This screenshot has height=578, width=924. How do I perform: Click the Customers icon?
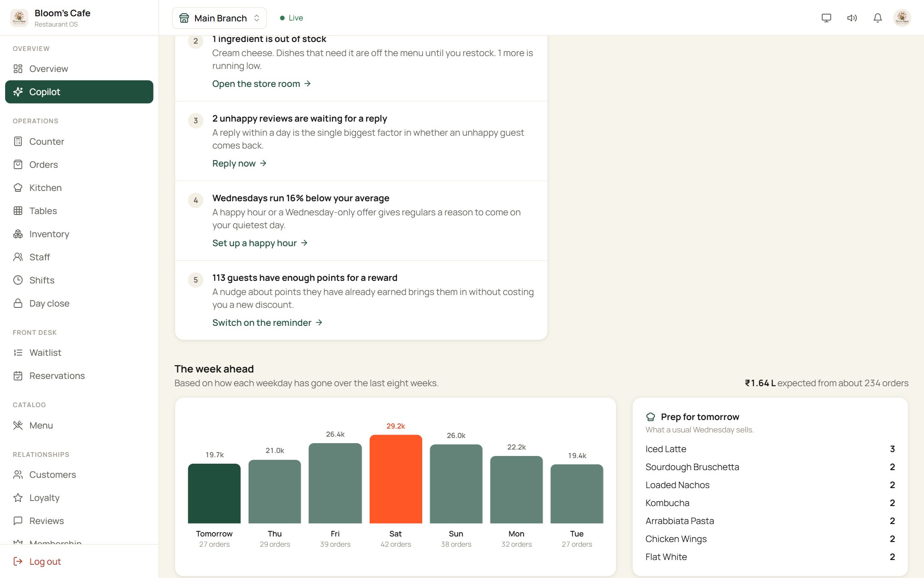[x=18, y=475]
